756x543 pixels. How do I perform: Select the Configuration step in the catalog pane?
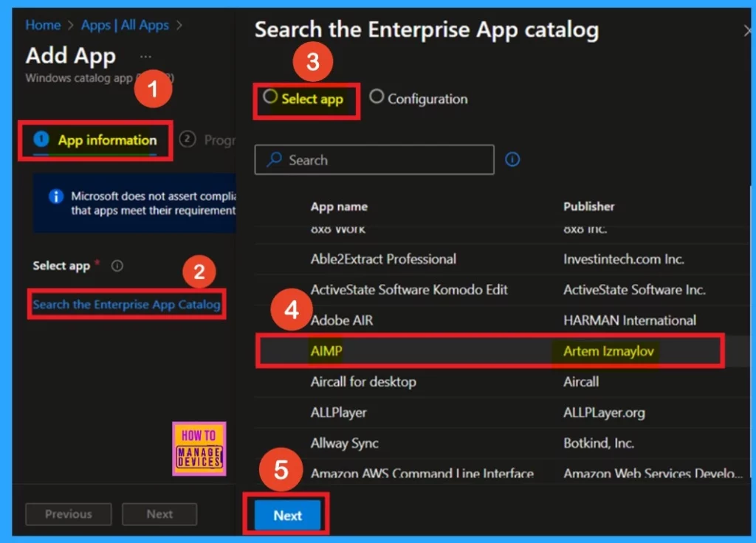pos(419,99)
